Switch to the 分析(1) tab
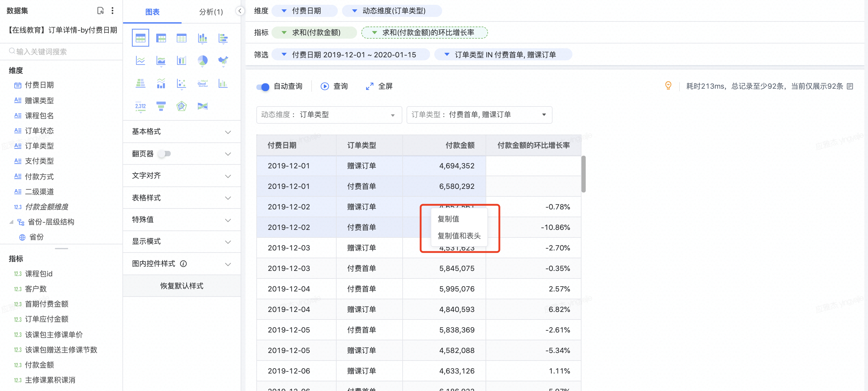The width and height of the screenshot is (868, 391). pyautogui.click(x=211, y=12)
